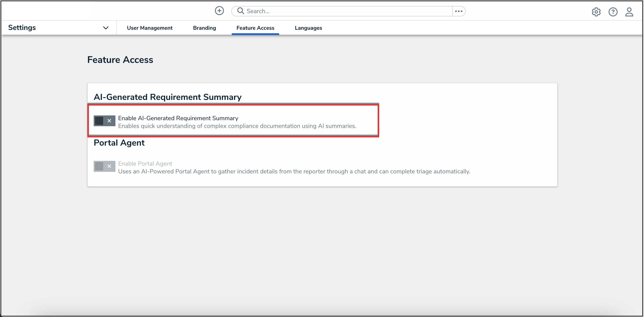This screenshot has height=317, width=644.
Task: Open the user profile icon
Action: click(629, 12)
